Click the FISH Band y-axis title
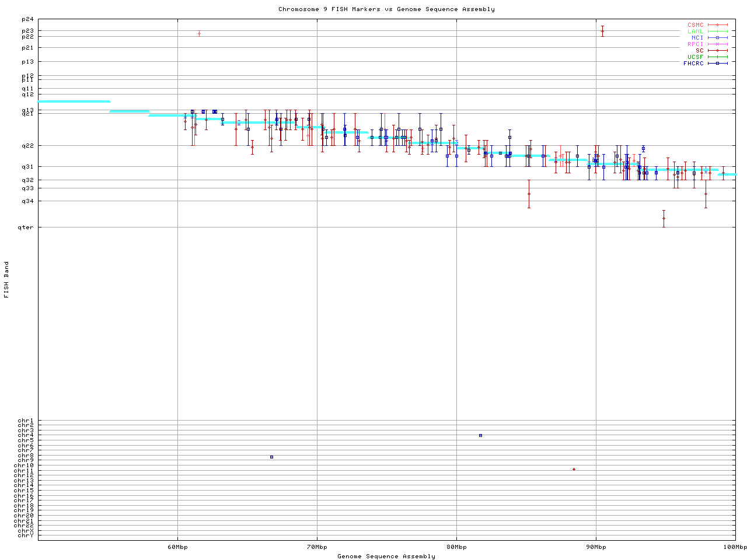747x560 pixels. tap(7, 279)
